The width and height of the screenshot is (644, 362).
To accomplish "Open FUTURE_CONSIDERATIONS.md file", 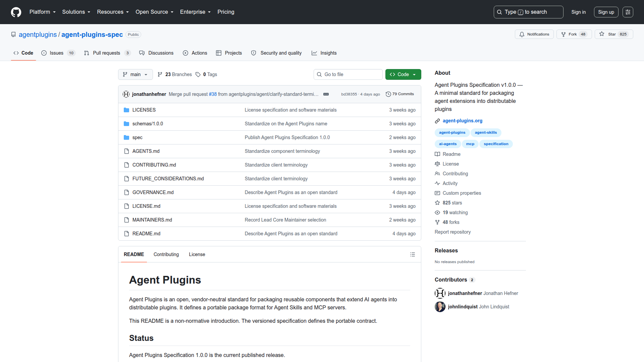I will click(168, 179).
